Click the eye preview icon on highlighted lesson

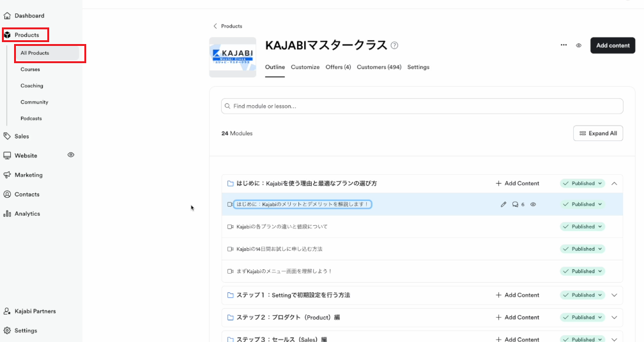pos(533,204)
